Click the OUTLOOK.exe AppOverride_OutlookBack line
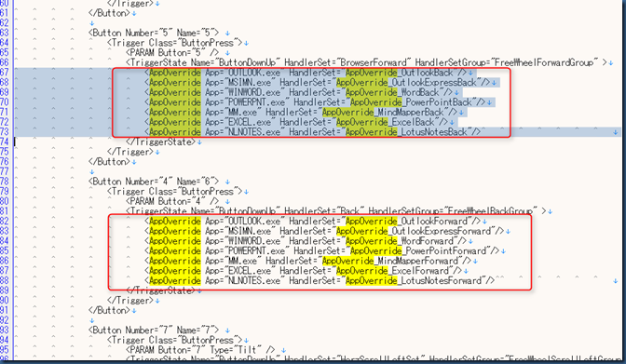 point(306,73)
